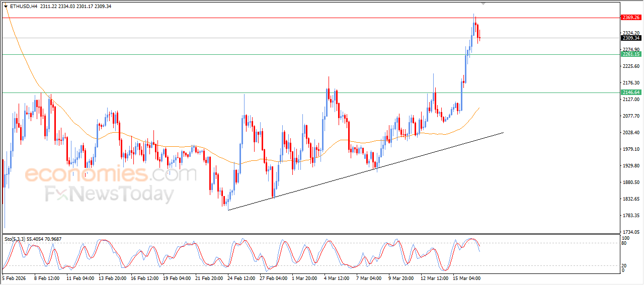Select the ascending black trendline
The width and height of the screenshot is (644, 285).
(366, 171)
